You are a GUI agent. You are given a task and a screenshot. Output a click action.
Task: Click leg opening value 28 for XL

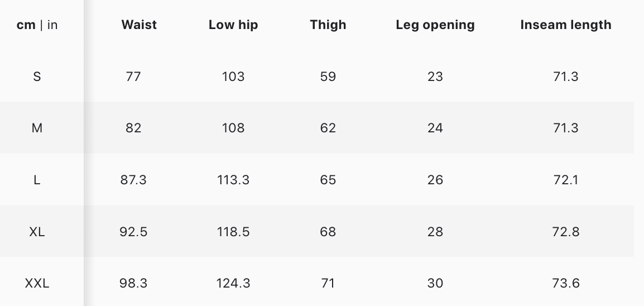[435, 231]
